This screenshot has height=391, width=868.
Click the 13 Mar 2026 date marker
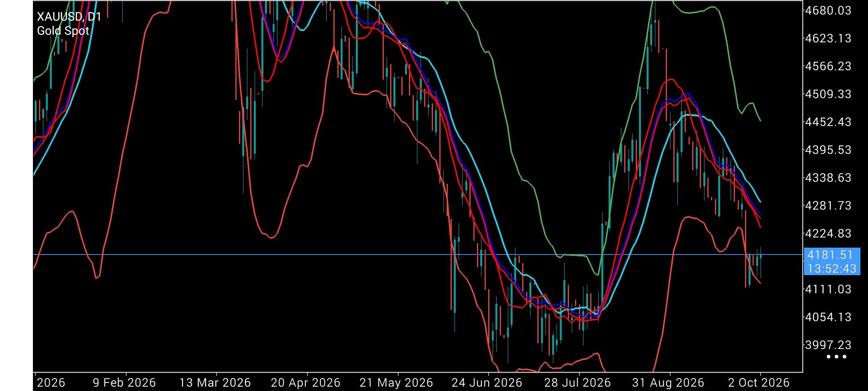pyautogui.click(x=215, y=383)
